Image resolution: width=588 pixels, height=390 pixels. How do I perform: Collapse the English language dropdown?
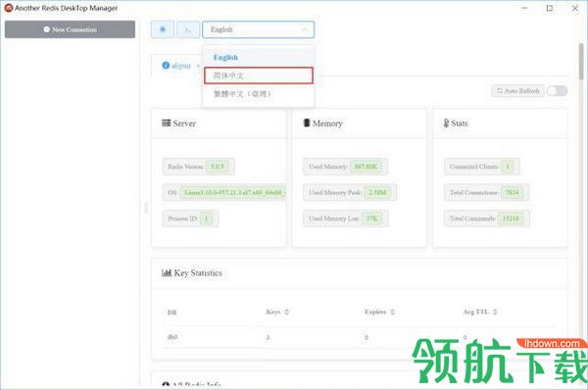(258, 29)
